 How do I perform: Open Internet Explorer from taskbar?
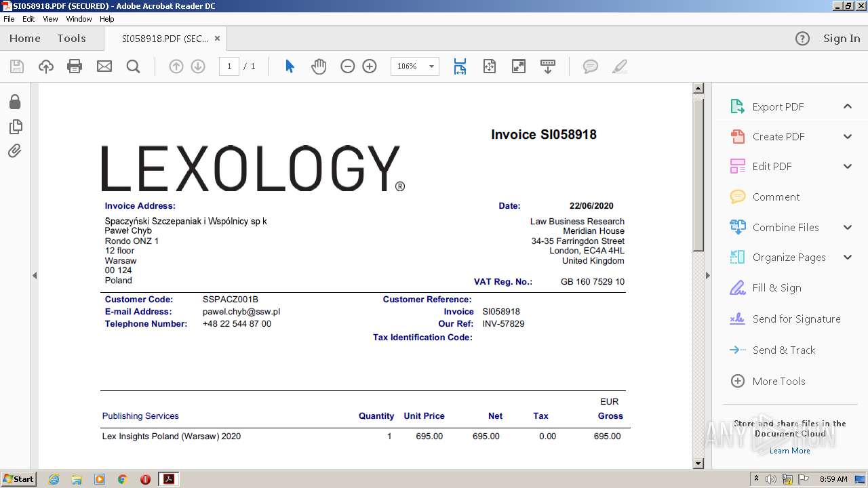[54, 479]
